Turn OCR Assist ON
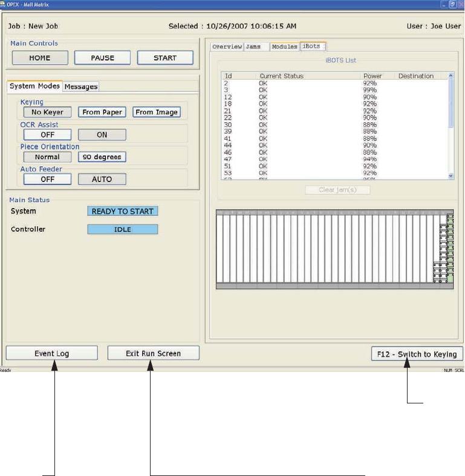465x476 pixels. tap(102, 134)
